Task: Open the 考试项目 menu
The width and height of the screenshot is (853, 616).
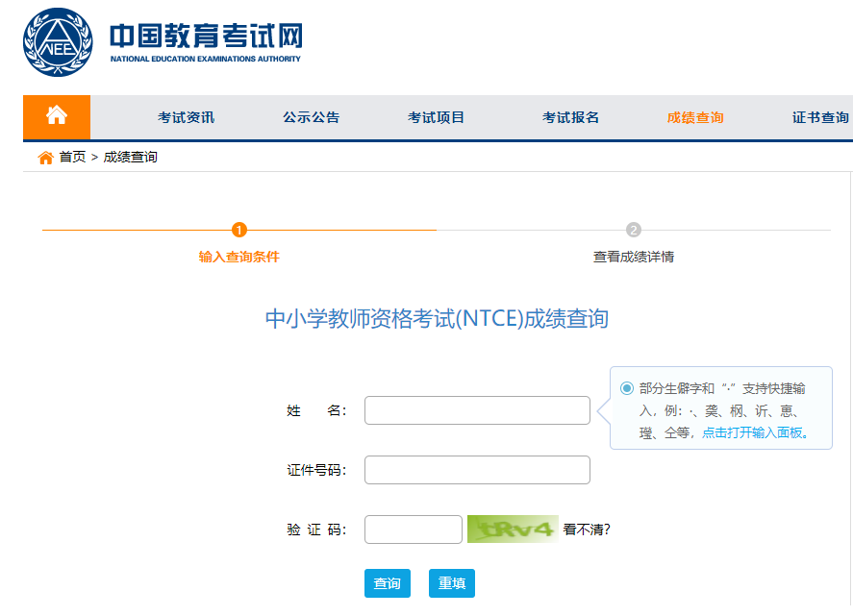Action: point(435,116)
